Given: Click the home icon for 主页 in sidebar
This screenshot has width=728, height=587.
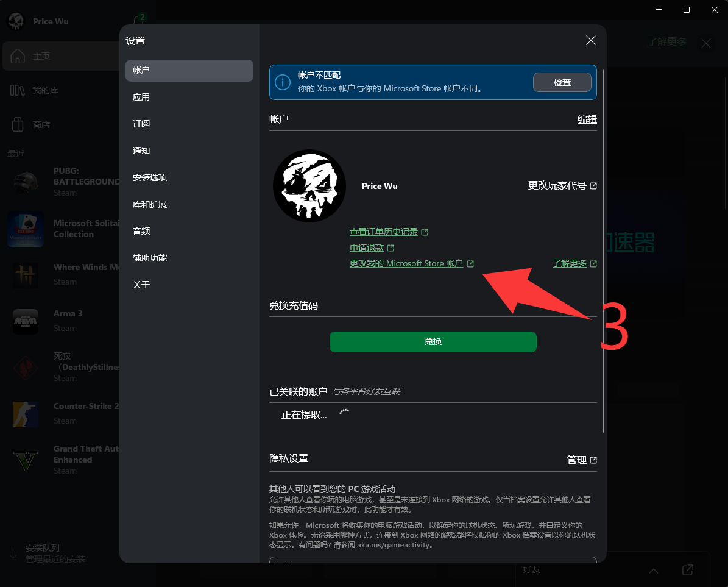Looking at the screenshot, I should tap(18, 56).
